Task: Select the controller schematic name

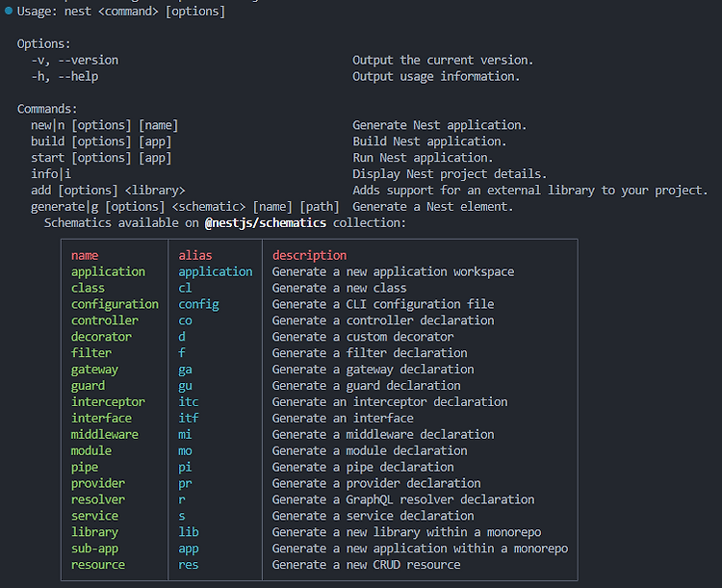Action: 105,320
